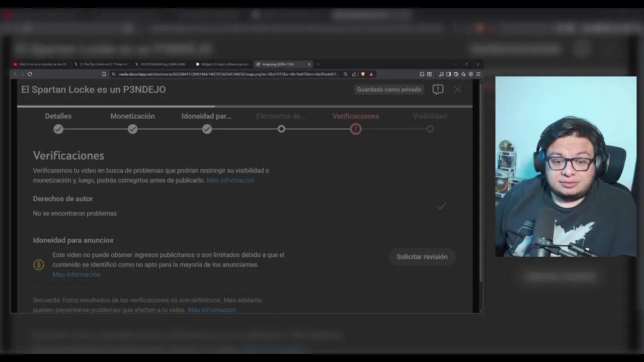Share this page via the share icon
Screen dimensions: 644x362
(x=354, y=74)
